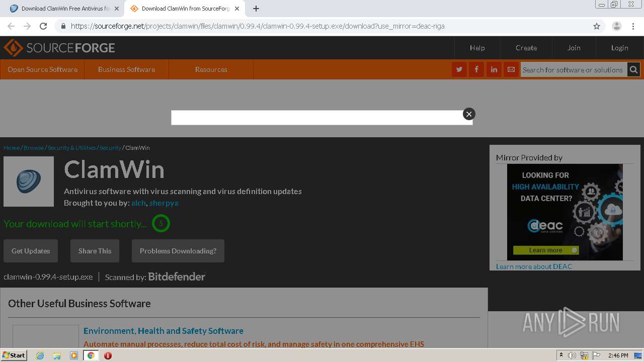This screenshot has width=644, height=362.
Task: Open author sherpya profile link
Action: coord(164,203)
